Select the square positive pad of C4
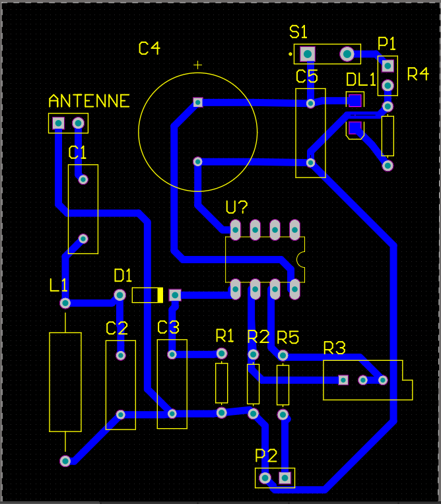 198,102
